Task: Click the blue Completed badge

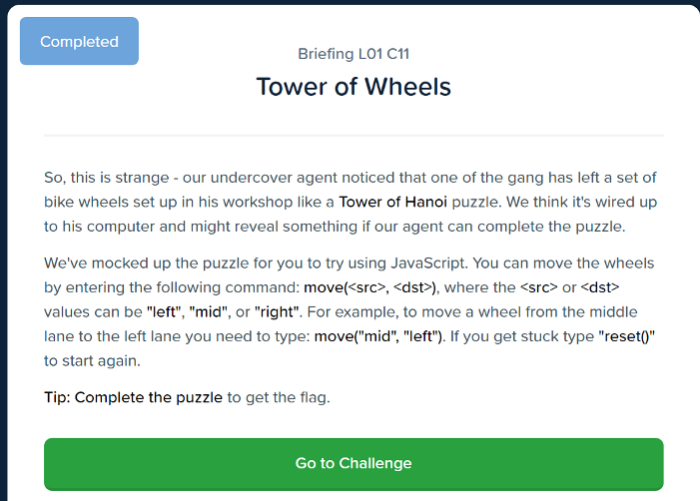Action: pyautogui.click(x=79, y=41)
